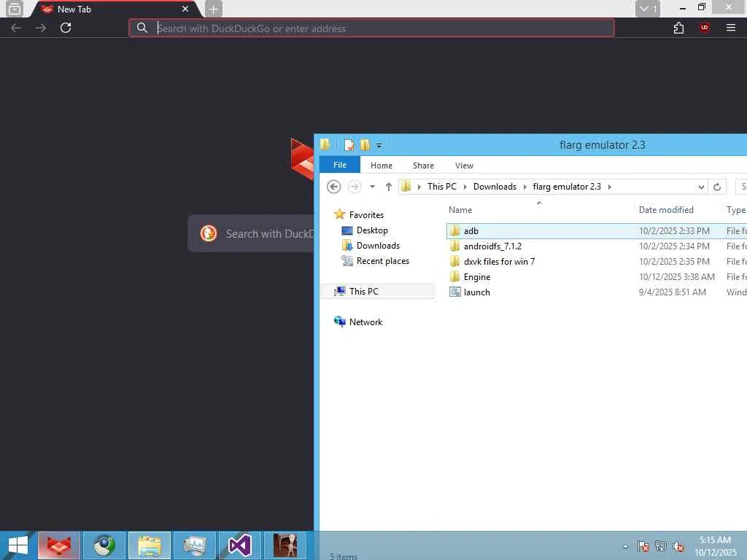
Task: Sort by the Date modified column header
Action: click(666, 210)
